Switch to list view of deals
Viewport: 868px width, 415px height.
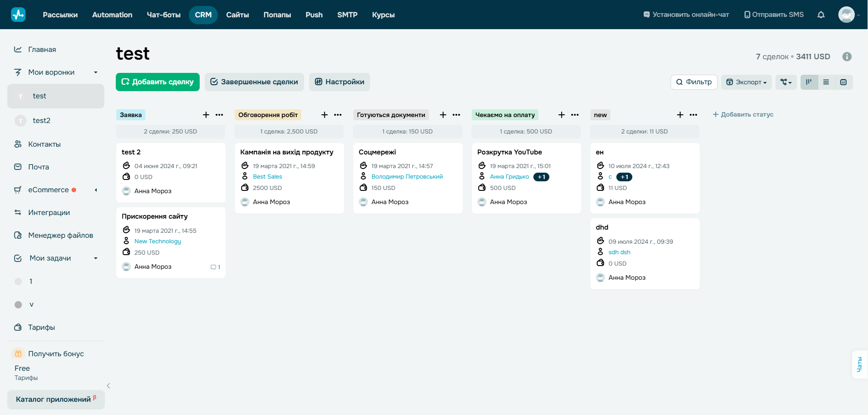click(826, 82)
